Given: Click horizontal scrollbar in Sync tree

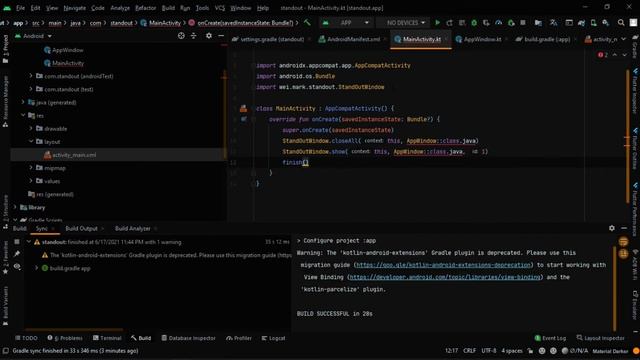Looking at the screenshot, I should pyautogui.click(x=73, y=329).
